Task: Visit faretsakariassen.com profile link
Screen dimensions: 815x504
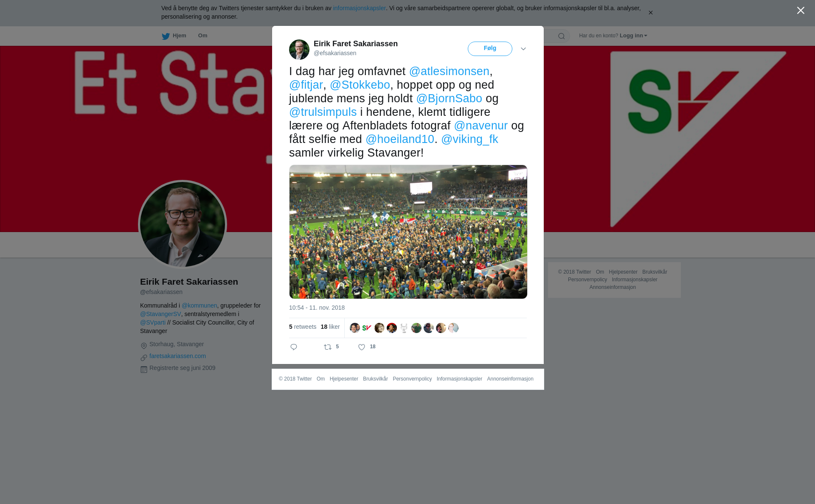Action: (x=177, y=356)
